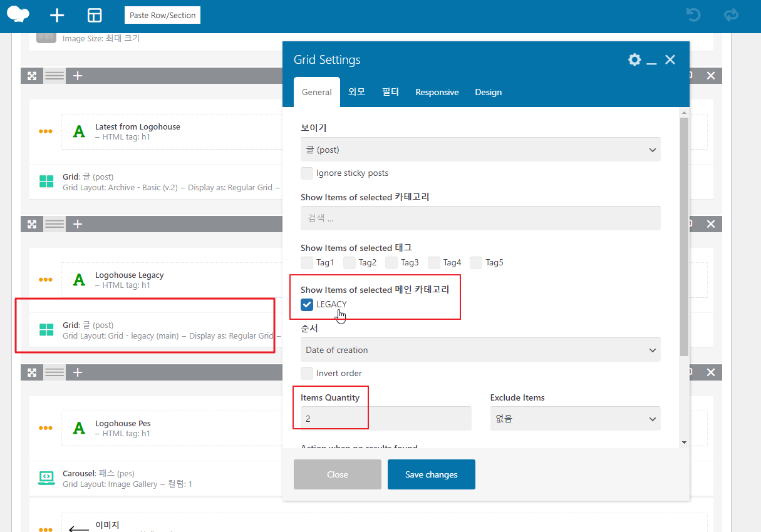The width and height of the screenshot is (761, 532).
Task: Click Grid icon of Grid - legacy (main) element
Action: click(x=46, y=330)
